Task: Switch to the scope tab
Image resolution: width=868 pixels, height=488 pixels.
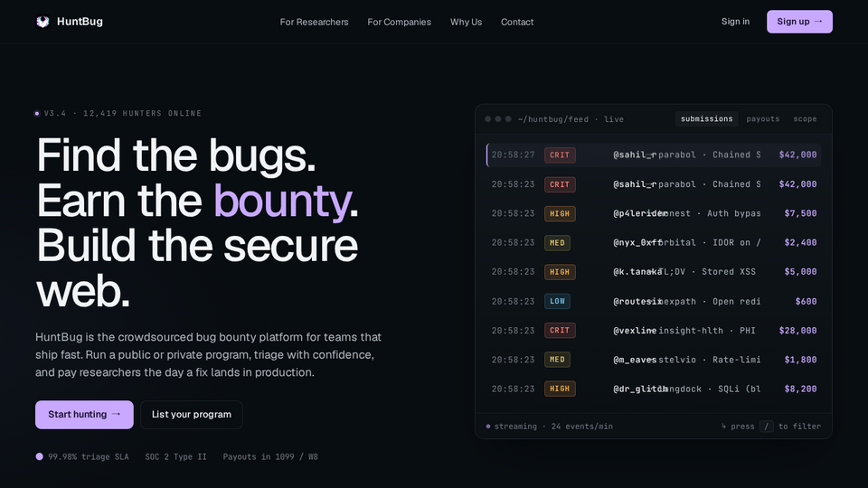Action: click(805, 119)
